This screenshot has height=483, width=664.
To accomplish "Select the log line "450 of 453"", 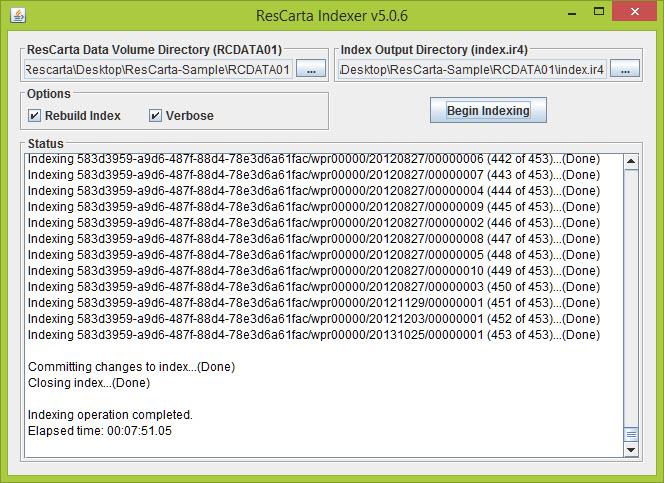I will click(314, 287).
